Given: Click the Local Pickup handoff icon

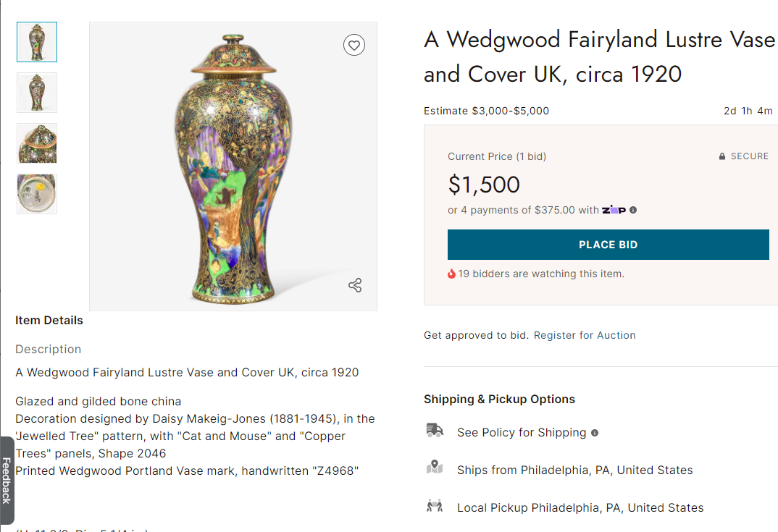Looking at the screenshot, I should (x=435, y=506).
